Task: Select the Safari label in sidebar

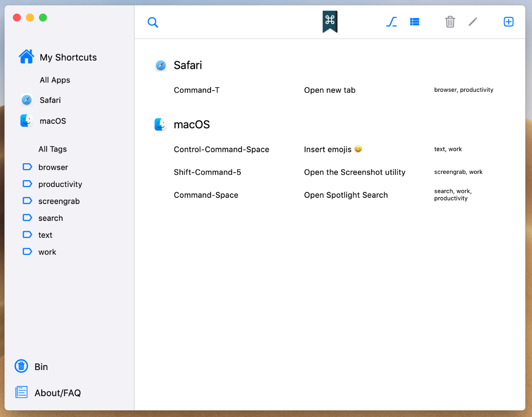Action: coord(50,100)
